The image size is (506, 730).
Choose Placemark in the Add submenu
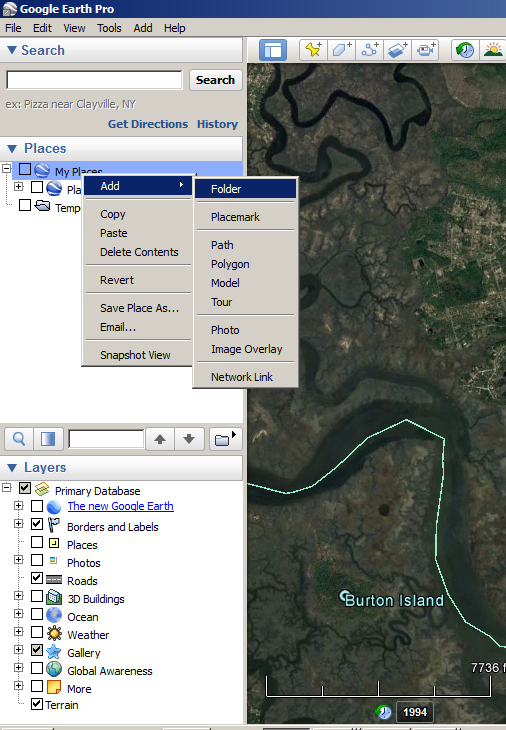pyautogui.click(x=245, y=217)
